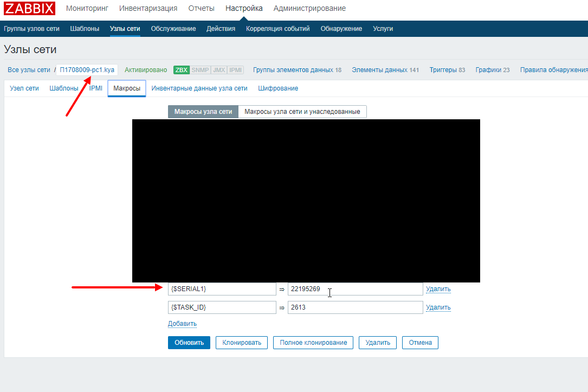588x392 pixels.
Task: Click the 22195269 macro value field
Action: pos(355,289)
